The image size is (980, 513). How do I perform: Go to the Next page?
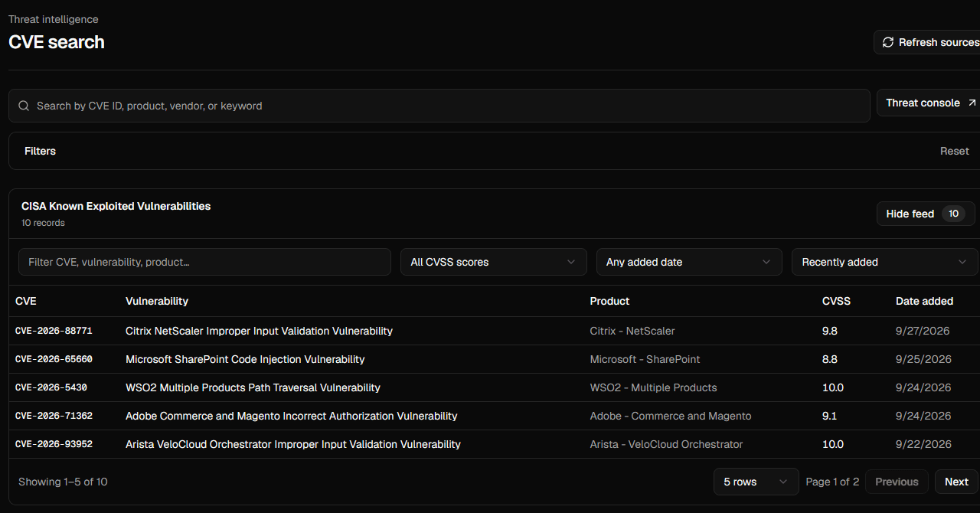[956, 482]
